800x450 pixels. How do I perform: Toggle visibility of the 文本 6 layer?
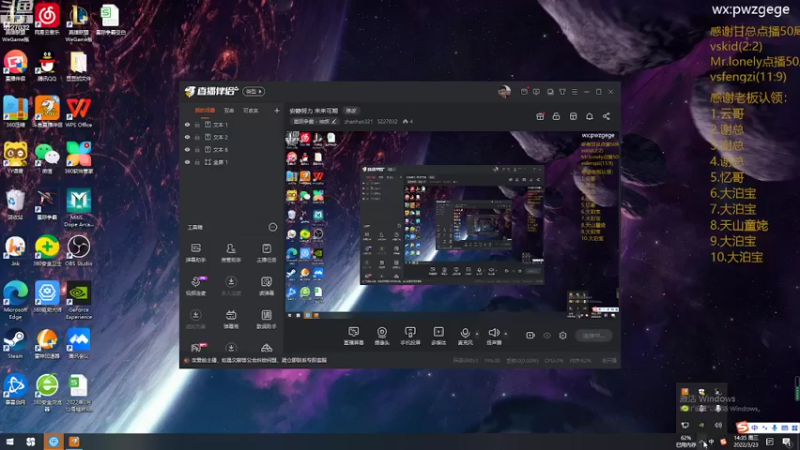point(187,149)
